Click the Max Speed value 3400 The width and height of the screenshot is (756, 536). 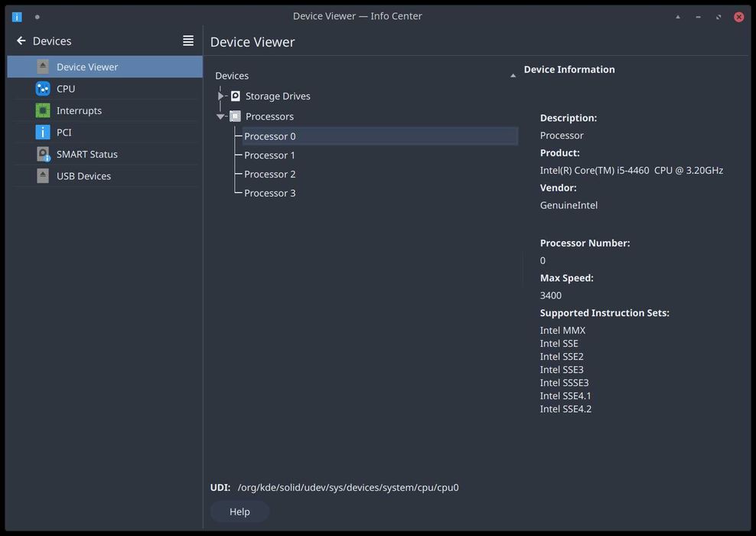551,296
